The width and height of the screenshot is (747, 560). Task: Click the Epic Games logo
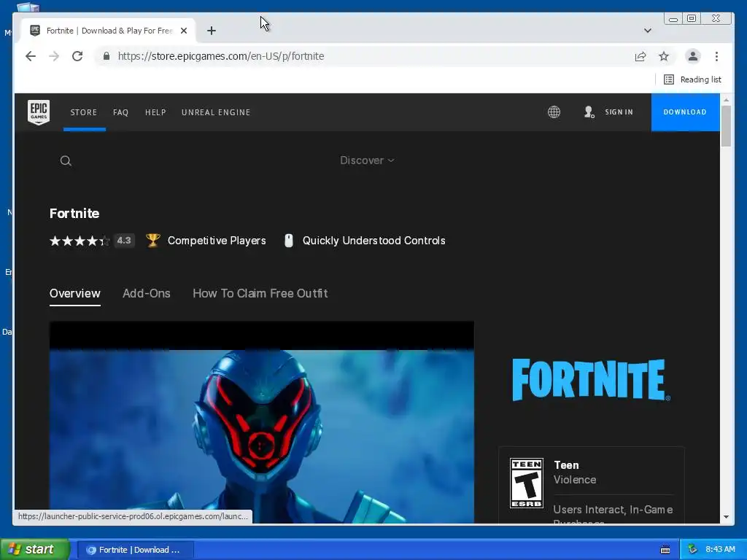click(39, 112)
